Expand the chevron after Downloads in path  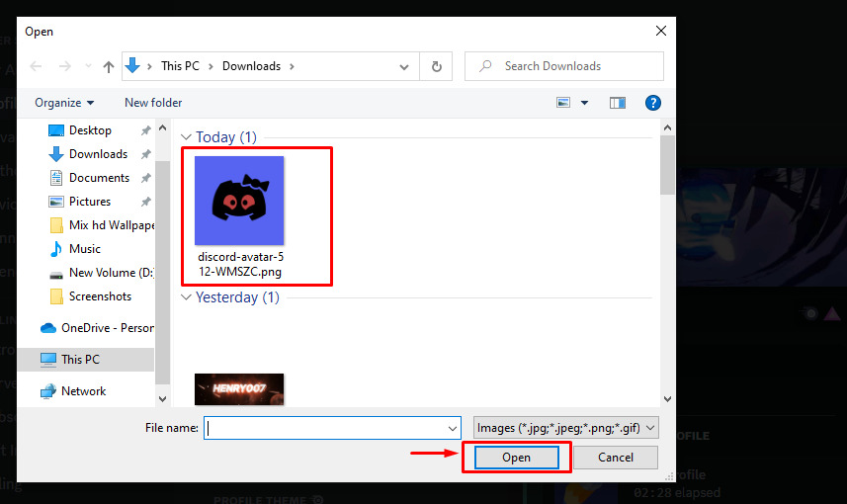click(292, 66)
